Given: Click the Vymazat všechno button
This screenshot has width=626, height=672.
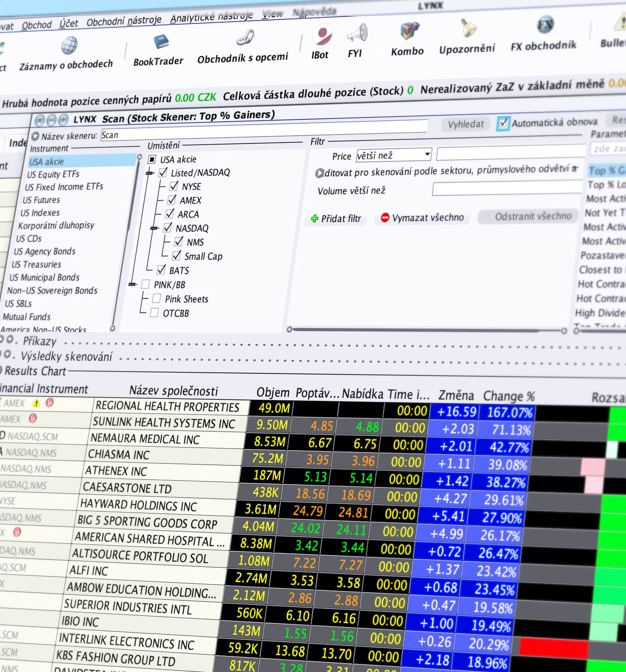Looking at the screenshot, I should 422,217.
